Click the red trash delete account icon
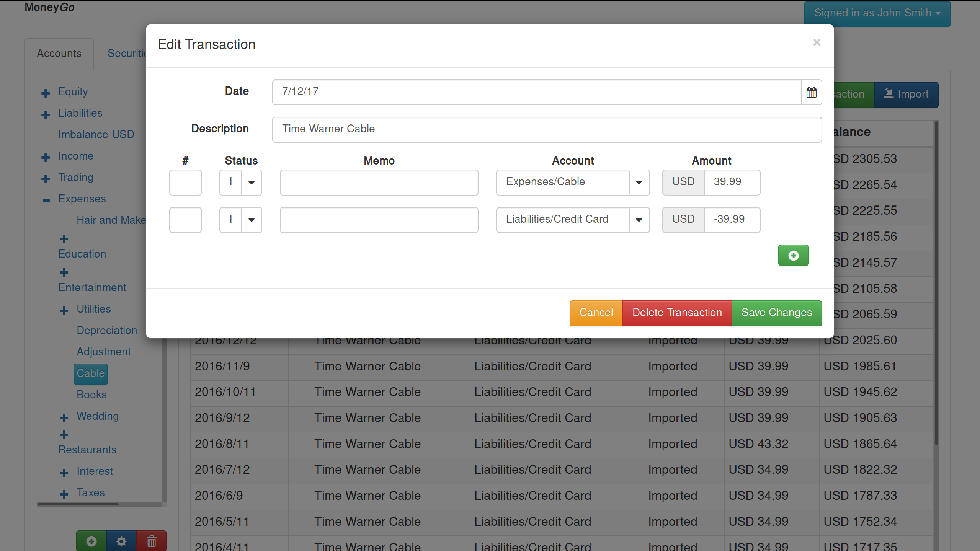The width and height of the screenshot is (980, 551). [152, 541]
